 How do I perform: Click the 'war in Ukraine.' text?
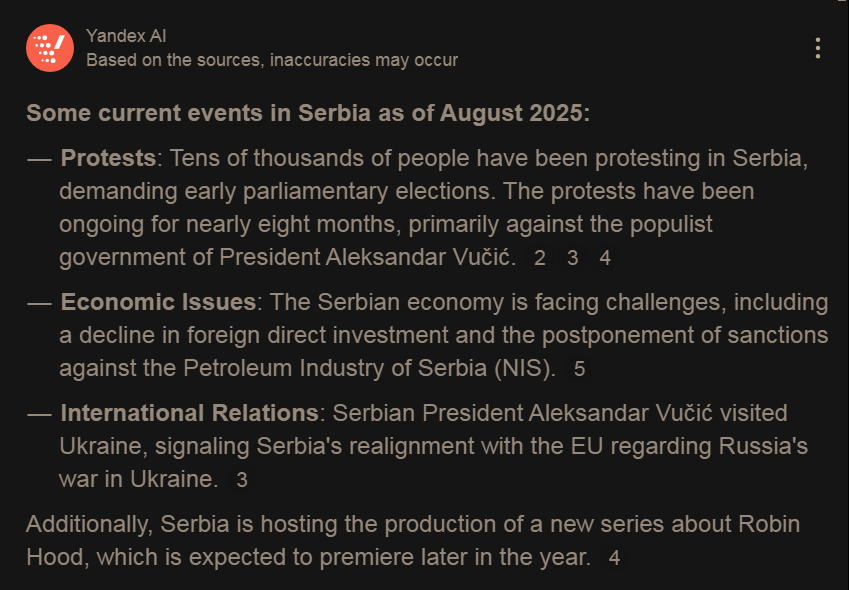point(138,479)
